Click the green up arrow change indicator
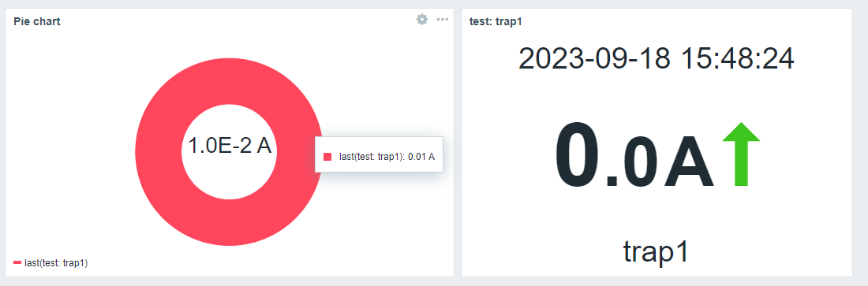 click(741, 154)
